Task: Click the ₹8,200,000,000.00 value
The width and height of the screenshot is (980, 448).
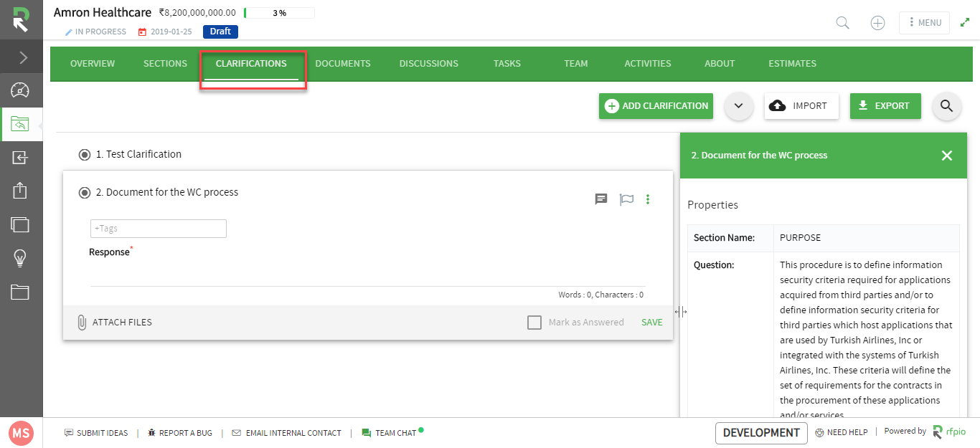Action: (x=197, y=13)
